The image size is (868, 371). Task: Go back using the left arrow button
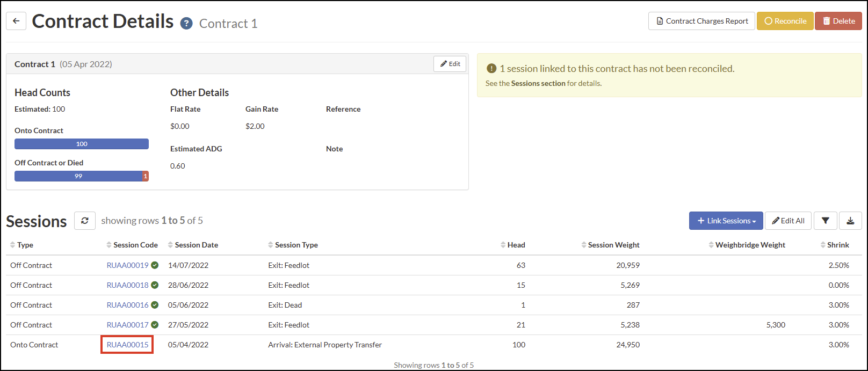pos(16,21)
